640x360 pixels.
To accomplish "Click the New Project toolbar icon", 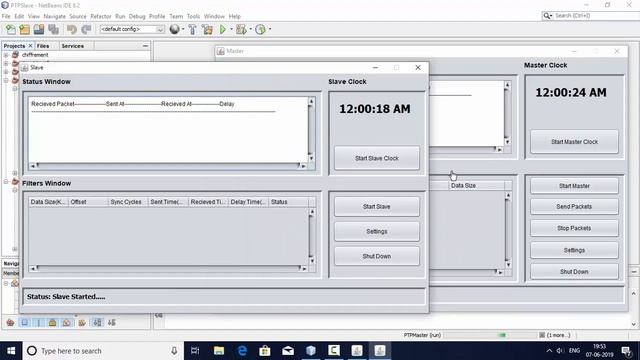I will [24, 29].
